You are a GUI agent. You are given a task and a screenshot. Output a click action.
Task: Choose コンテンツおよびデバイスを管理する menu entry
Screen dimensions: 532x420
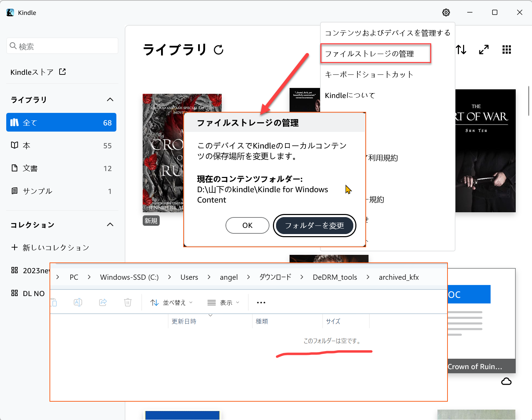388,33
